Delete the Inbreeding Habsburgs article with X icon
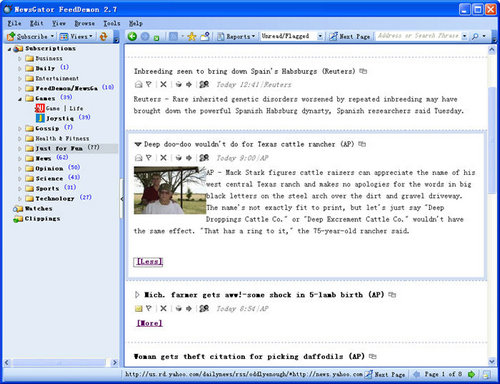Viewport: 500px width, 384px height. [x=163, y=84]
